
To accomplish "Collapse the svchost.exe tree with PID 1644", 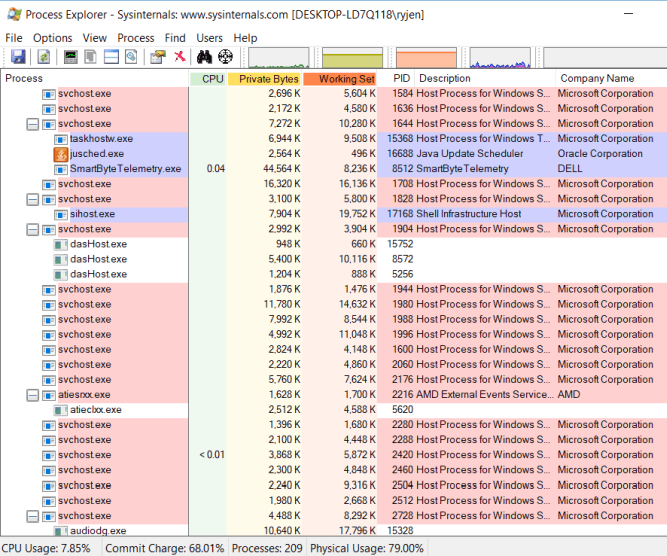I will 33,124.
